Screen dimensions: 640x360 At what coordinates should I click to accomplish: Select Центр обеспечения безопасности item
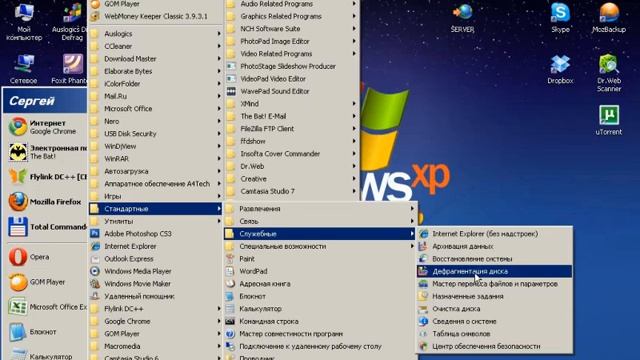coord(494,346)
